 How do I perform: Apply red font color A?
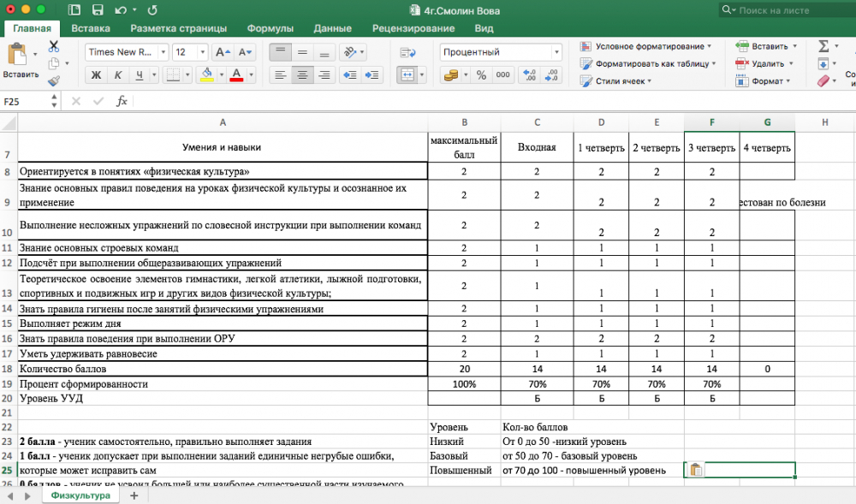tap(236, 74)
